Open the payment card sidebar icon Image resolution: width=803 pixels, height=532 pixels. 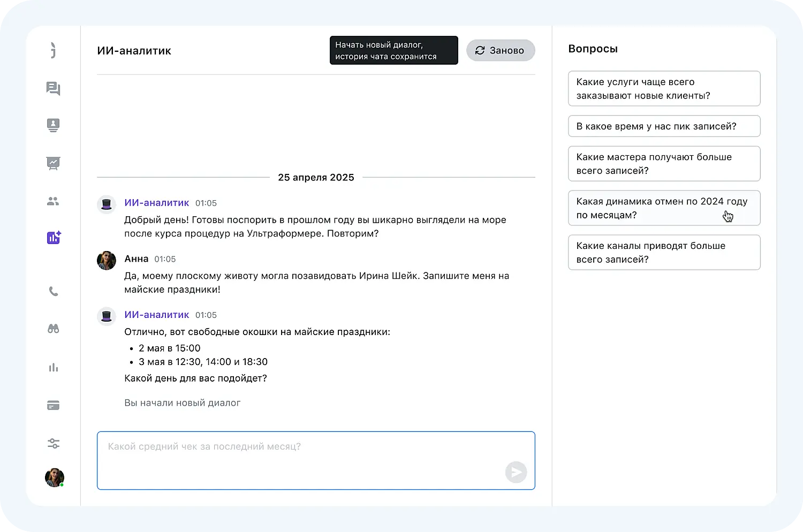54,406
